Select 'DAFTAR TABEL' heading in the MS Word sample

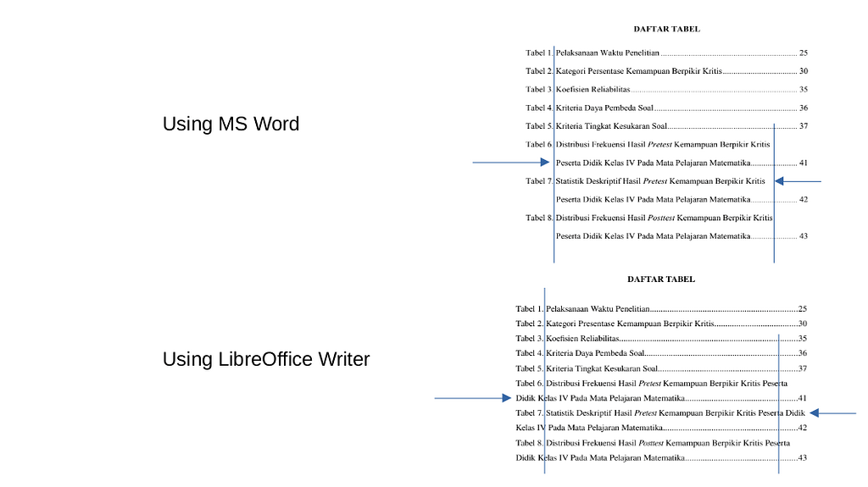click(x=666, y=29)
